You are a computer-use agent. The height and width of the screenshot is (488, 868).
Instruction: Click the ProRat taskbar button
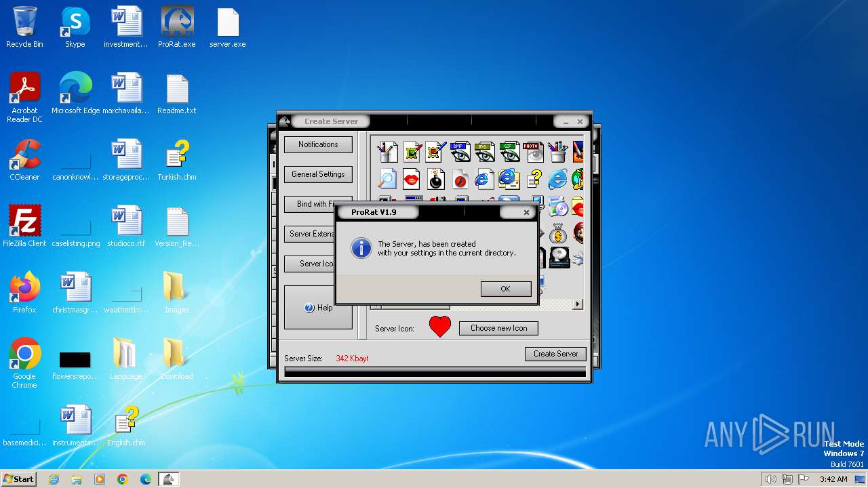point(168,479)
